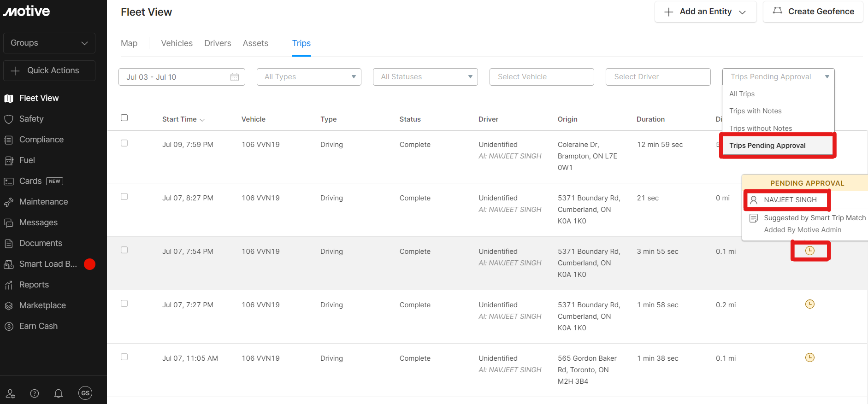This screenshot has height=404, width=868.
Task: Check the Jul 07, 7:27 PM trip checkbox
Action: [x=124, y=304]
